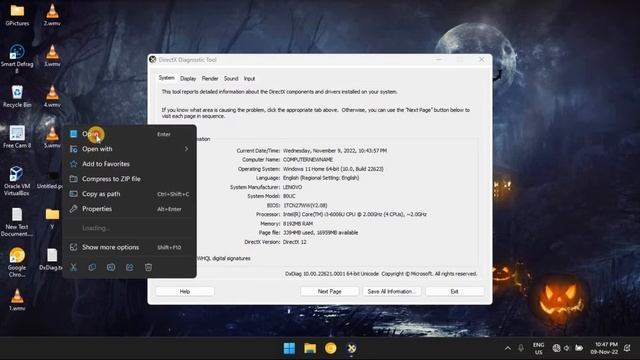Select the 1.wmv video file icon
This screenshot has width=640, height=360.
[17, 300]
